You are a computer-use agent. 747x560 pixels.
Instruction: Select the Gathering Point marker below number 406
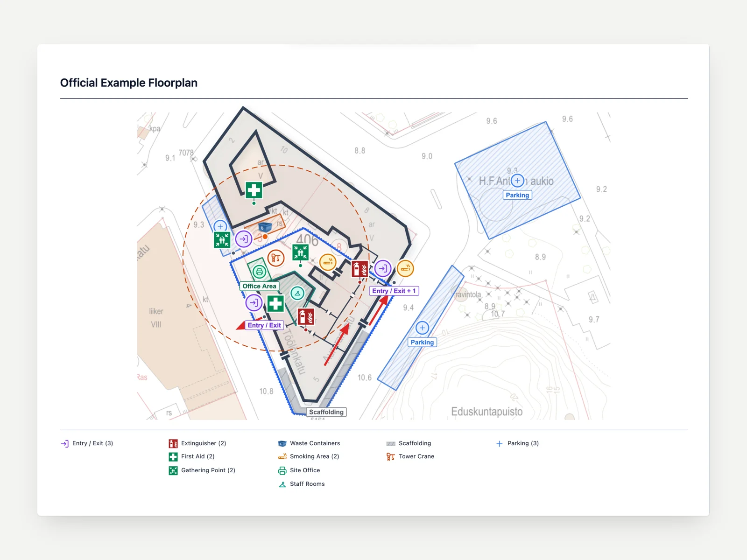click(300, 252)
